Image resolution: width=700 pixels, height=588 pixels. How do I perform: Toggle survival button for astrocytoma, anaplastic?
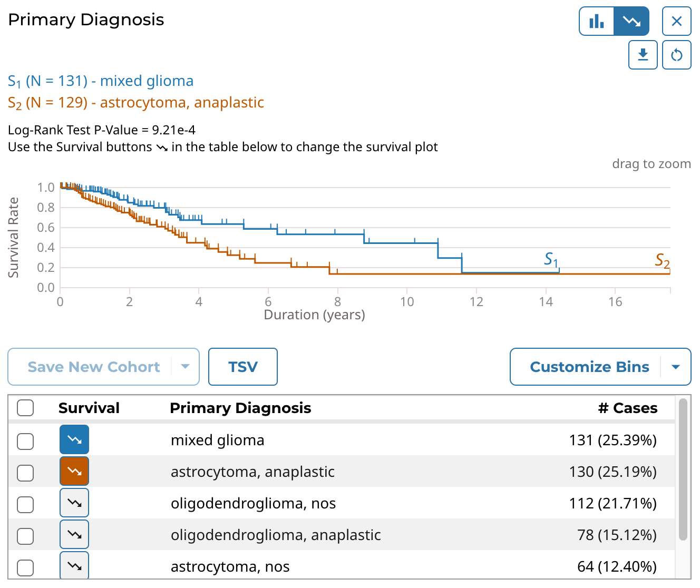pos(74,471)
